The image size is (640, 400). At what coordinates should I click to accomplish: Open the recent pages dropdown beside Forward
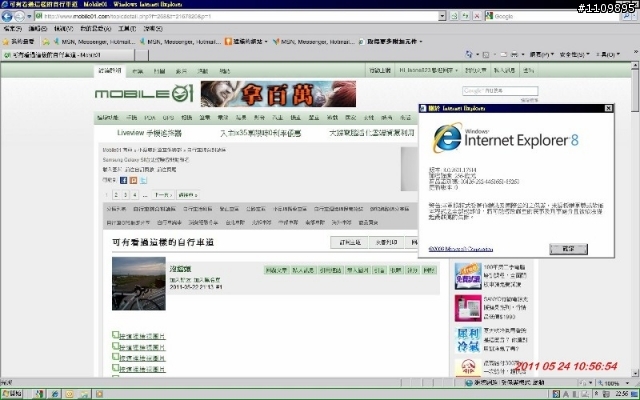(29, 17)
